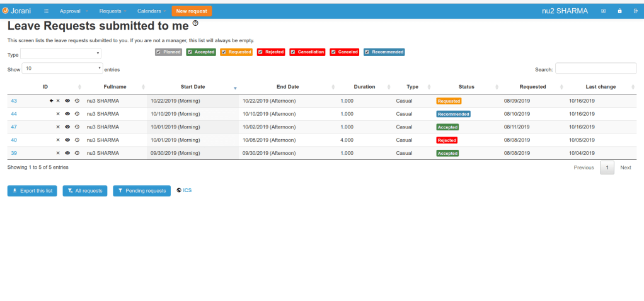This screenshot has width=644, height=301.
Task: Expand the Requests dropdown menu
Action: (113, 11)
